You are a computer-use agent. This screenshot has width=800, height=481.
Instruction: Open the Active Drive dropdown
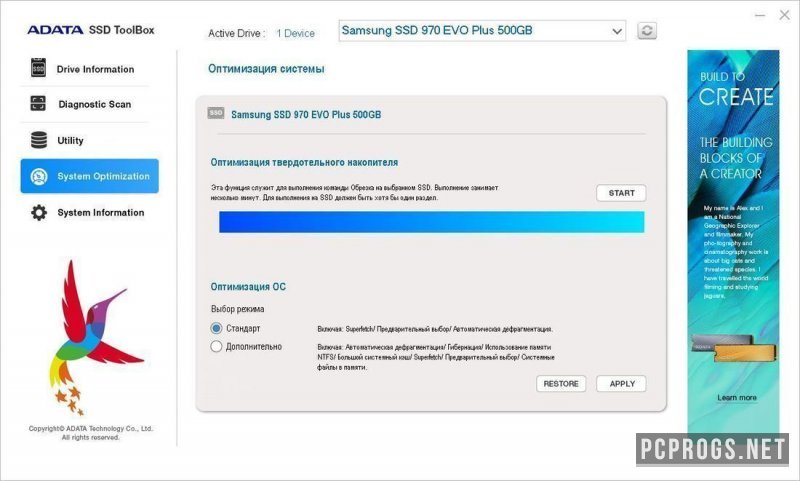point(482,31)
